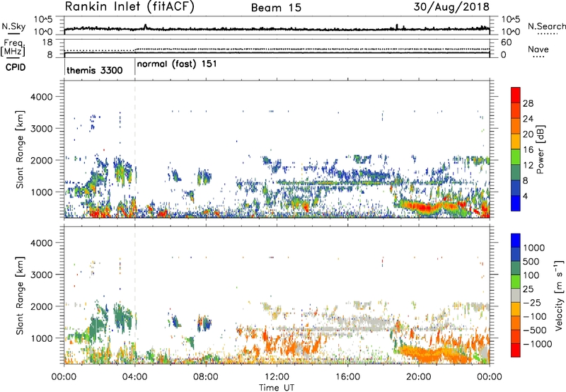Viewport: 566px width, 392px height.
Task: Click the Rankin Inlet (fitACF) title
Action: click(129, 6)
